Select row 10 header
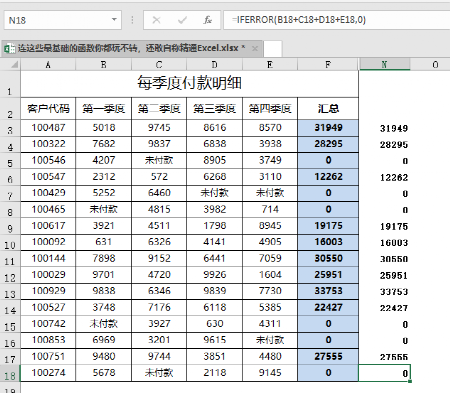Image resolution: width=450 pixels, height=393 pixels. [x=10, y=243]
